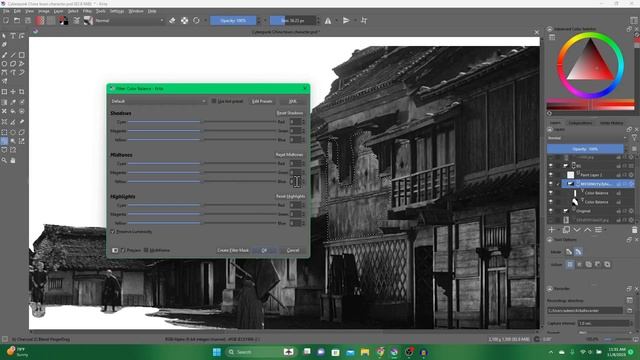Select the Rectangle shape tool
Viewport: 640px width, 360px height.
[22, 55]
